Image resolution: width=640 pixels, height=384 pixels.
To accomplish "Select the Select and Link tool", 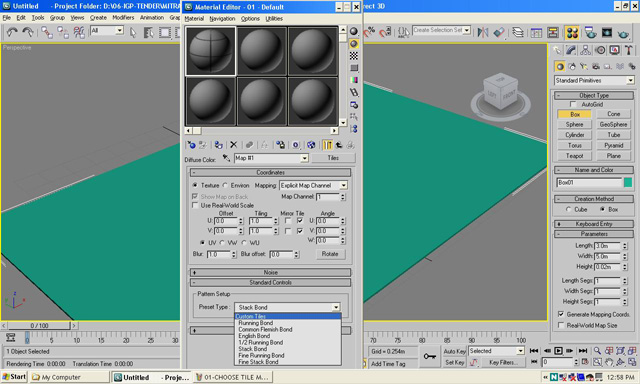I will (47, 32).
